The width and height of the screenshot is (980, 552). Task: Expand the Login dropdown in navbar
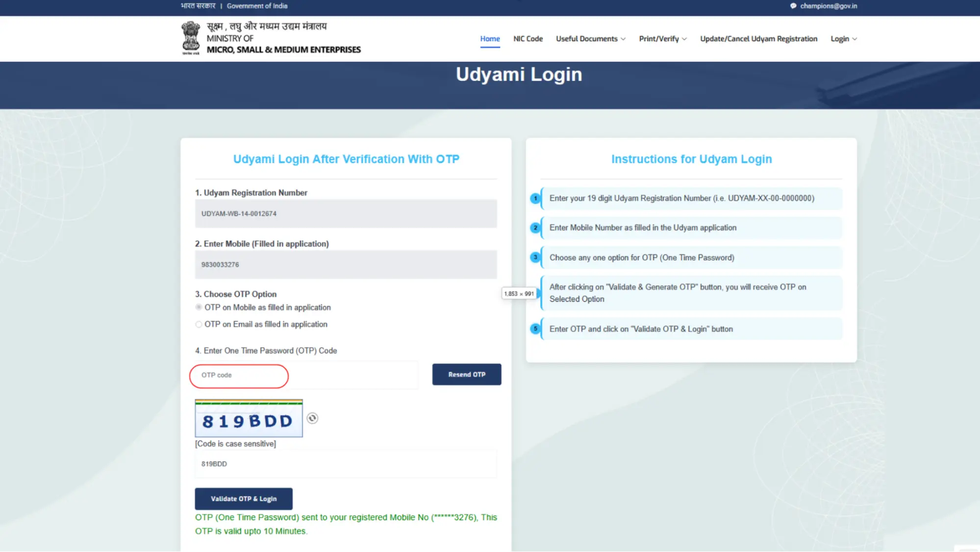(844, 39)
